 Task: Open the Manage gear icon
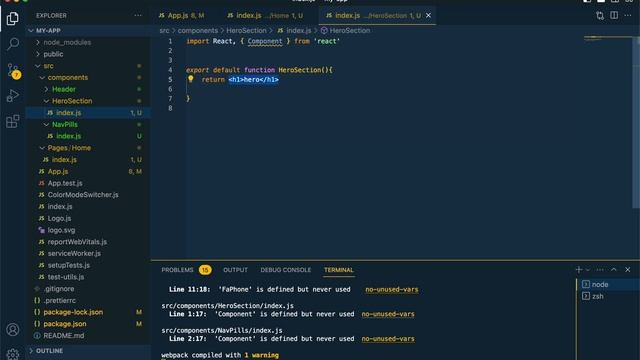pos(13,353)
